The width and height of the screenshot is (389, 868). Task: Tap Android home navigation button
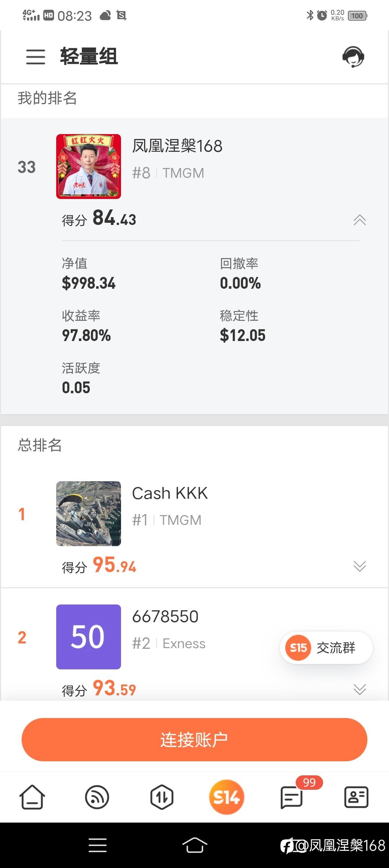coord(194,845)
